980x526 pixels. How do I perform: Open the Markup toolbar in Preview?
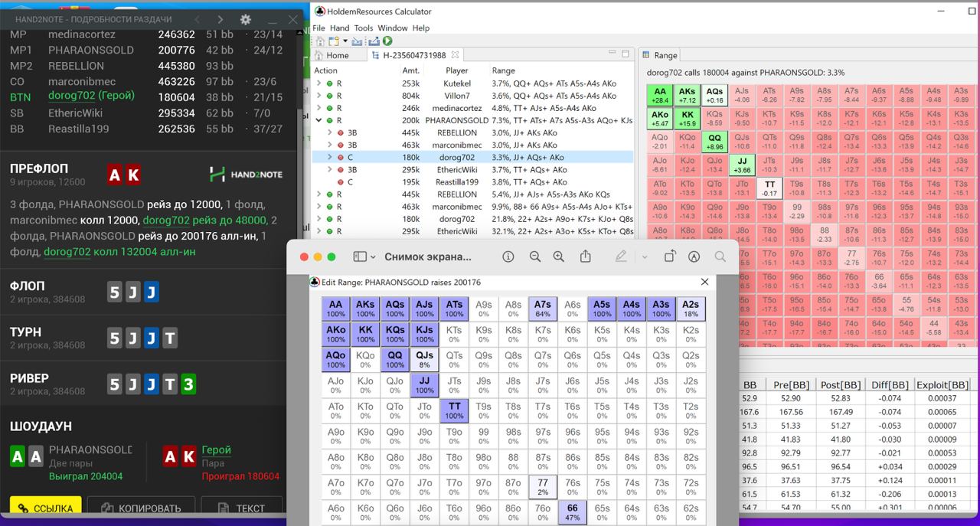(x=694, y=257)
